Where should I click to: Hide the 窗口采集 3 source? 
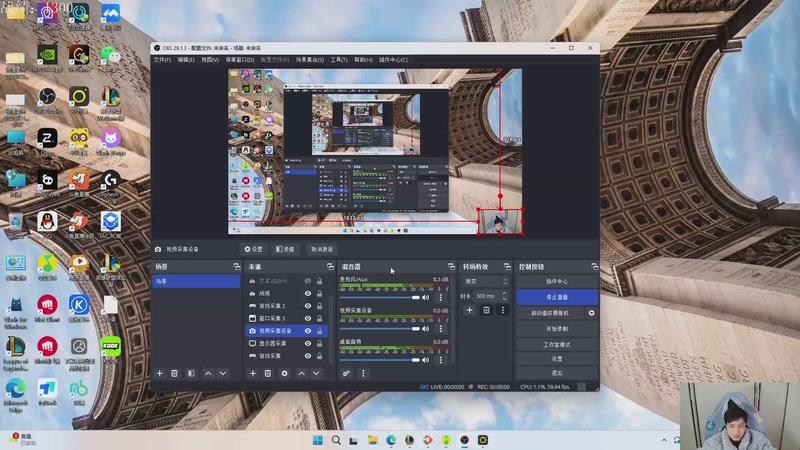[x=308, y=318]
